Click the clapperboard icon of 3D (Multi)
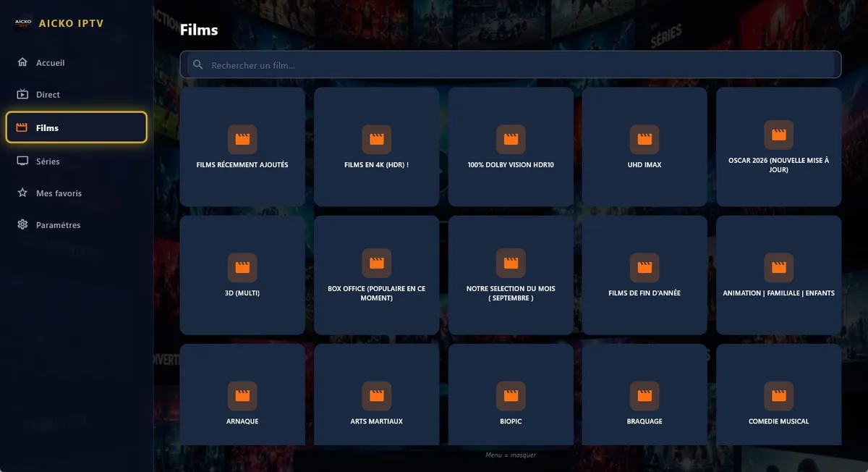 click(x=242, y=268)
